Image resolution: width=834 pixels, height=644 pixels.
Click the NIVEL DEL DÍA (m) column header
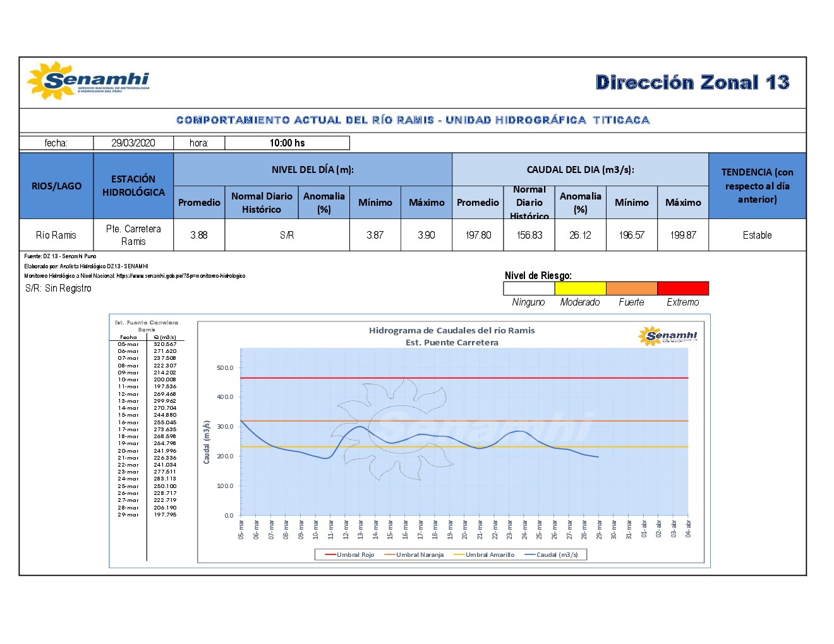tap(312, 170)
